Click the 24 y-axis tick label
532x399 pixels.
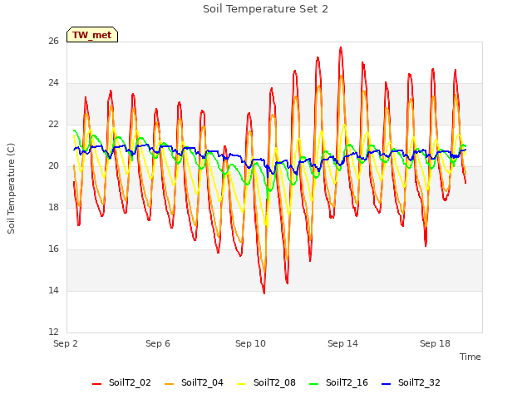53,82
